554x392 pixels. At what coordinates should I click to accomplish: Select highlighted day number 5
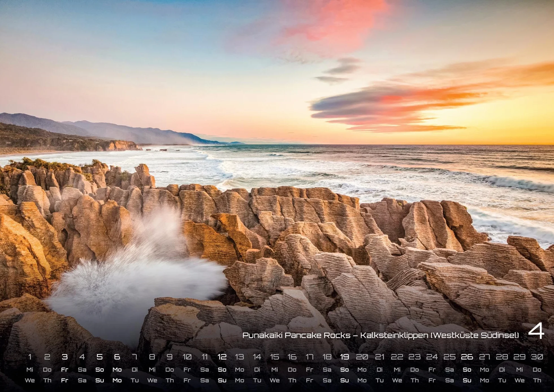coord(99,357)
